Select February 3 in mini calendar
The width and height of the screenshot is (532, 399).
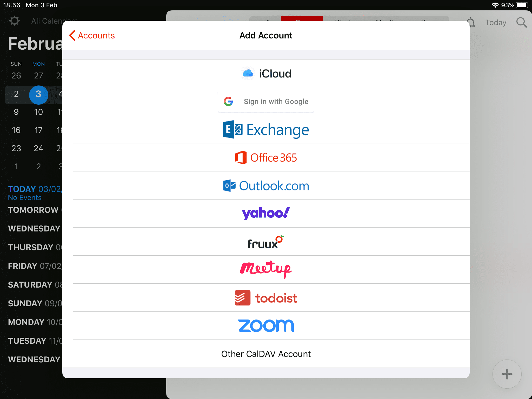click(38, 95)
